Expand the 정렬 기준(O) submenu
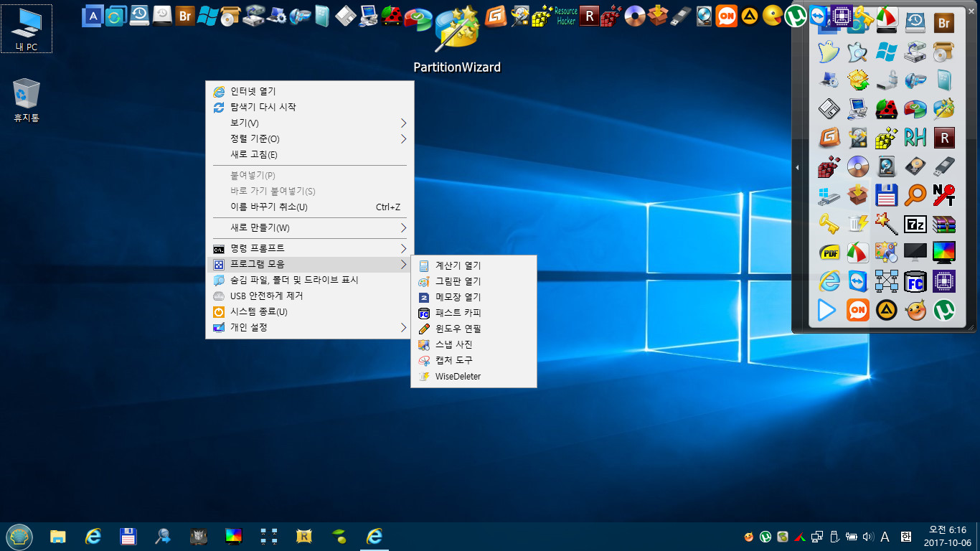 (309, 138)
